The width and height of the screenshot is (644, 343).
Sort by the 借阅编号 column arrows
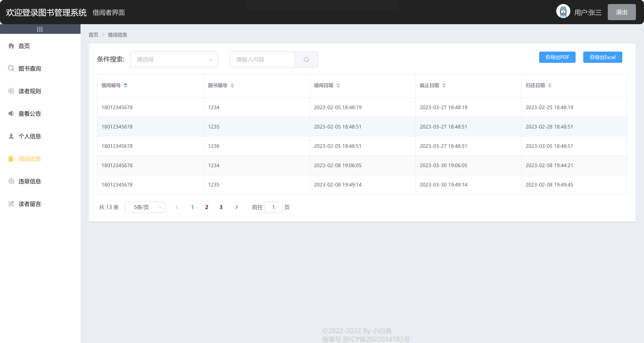point(126,85)
